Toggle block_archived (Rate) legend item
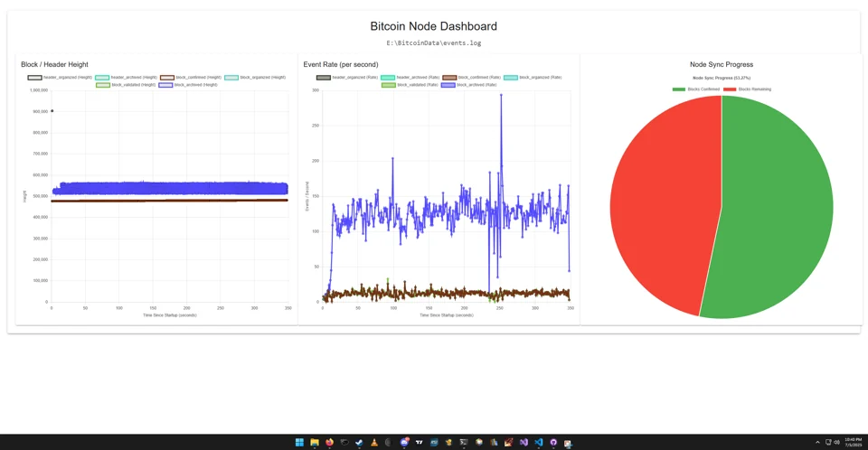868x450 pixels. tap(469, 85)
